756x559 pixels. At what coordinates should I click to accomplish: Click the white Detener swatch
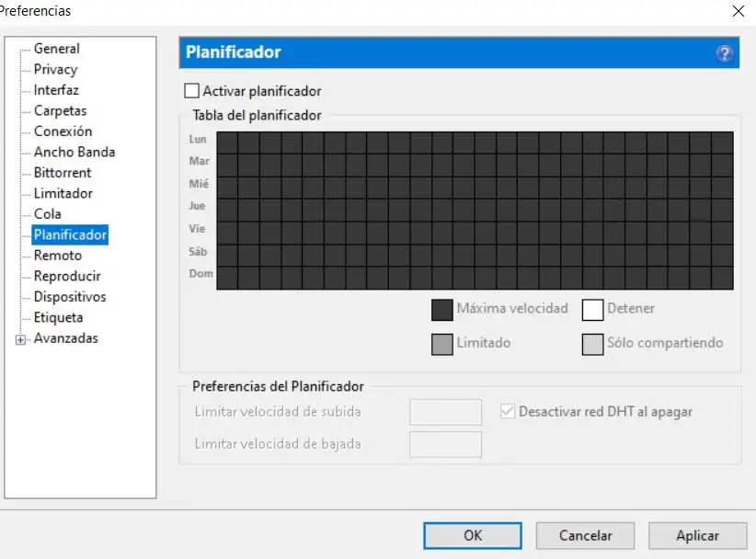point(592,310)
